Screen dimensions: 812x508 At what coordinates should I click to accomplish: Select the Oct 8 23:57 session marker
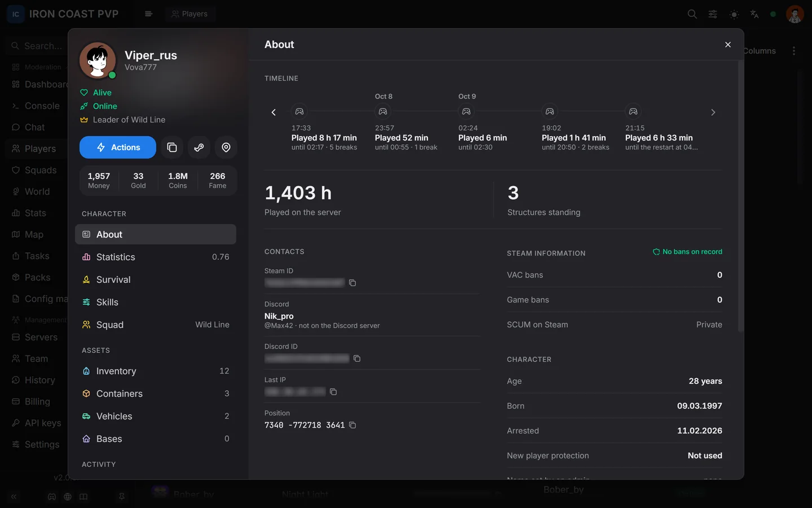[383, 112]
